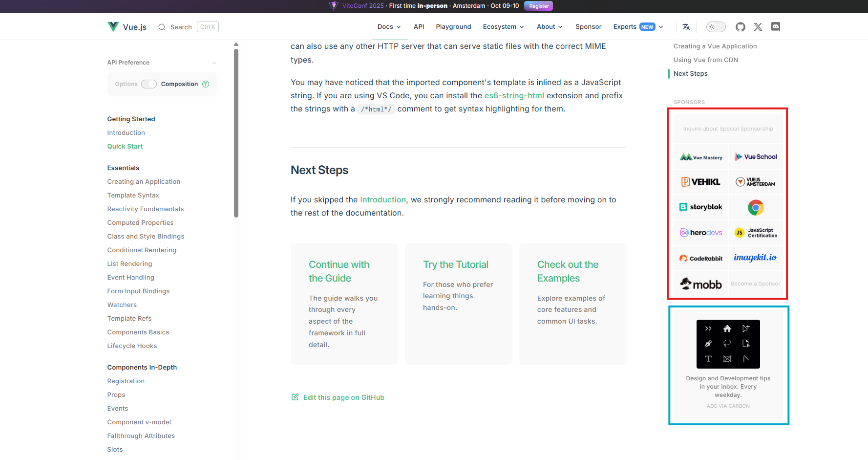This screenshot has width=868, height=460.
Task: Click the ADS VIA CARBON label
Action: pos(728,406)
